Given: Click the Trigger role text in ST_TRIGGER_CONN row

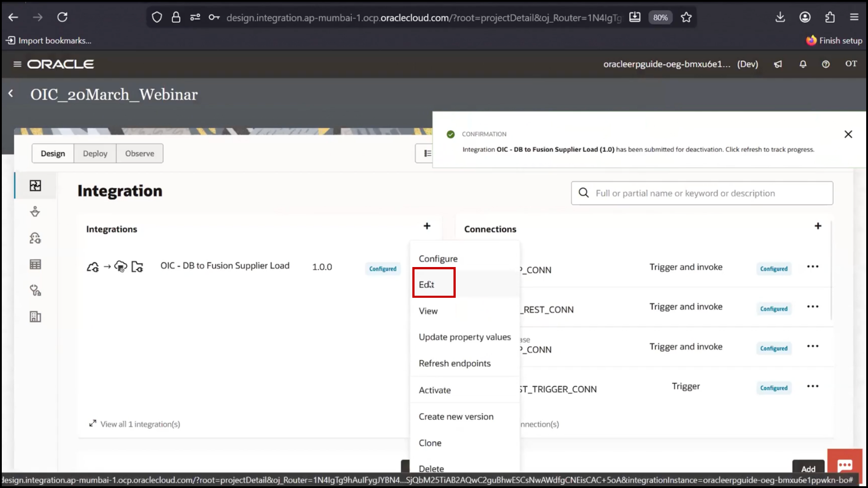Looking at the screenshot, I should click(685, 386).
